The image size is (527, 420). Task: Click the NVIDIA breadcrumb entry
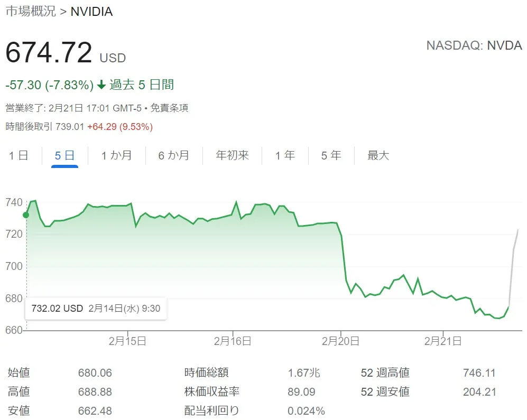tap(91, 11)
